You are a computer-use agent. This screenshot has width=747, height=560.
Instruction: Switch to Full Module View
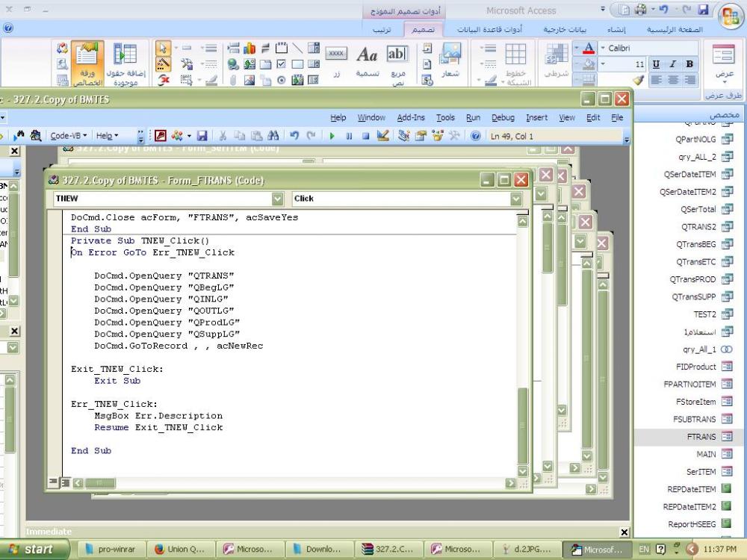pyautogui.click(x=65, y=483)
